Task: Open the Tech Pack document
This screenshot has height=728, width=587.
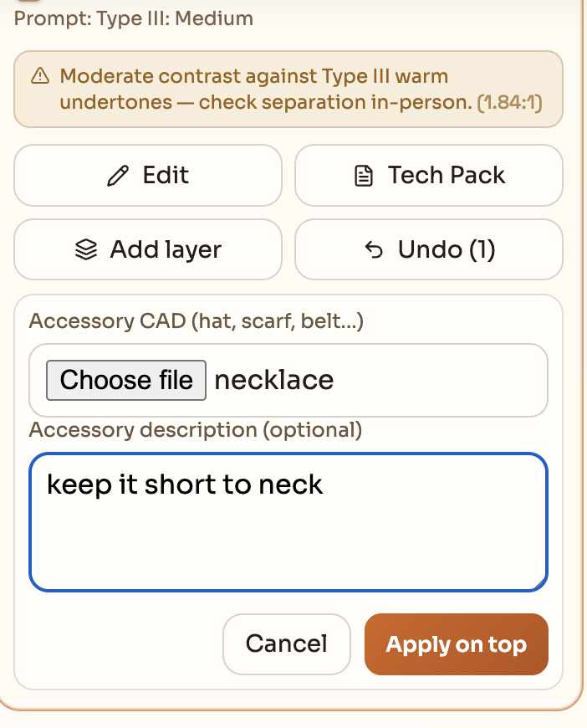Action: point(429,175)
